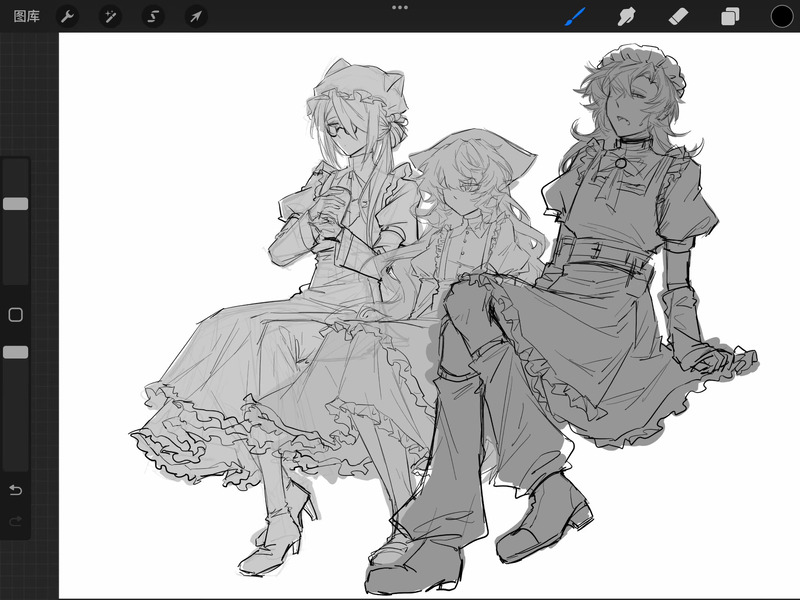
Task: Select the Eraser tool
Action: 678,16
